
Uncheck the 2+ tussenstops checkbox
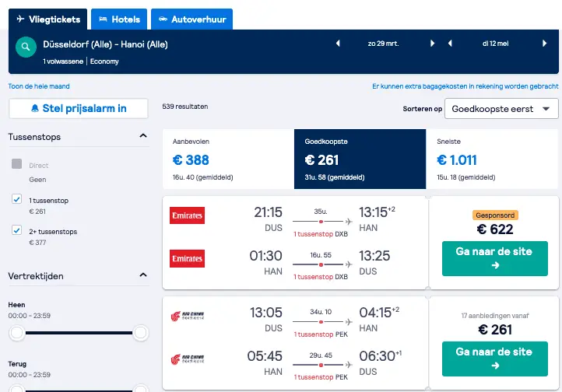[17, 230]
